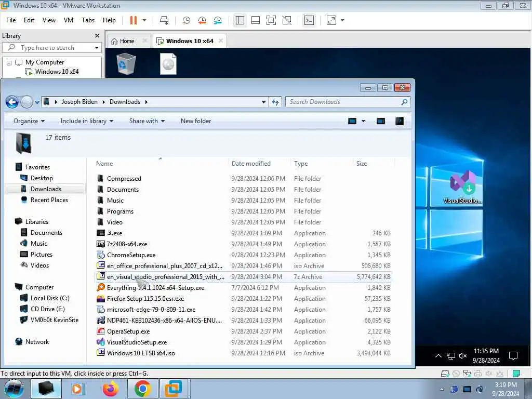The image size is (532, 399).
Task: Open the Organize menu
Action: point(29,121)
